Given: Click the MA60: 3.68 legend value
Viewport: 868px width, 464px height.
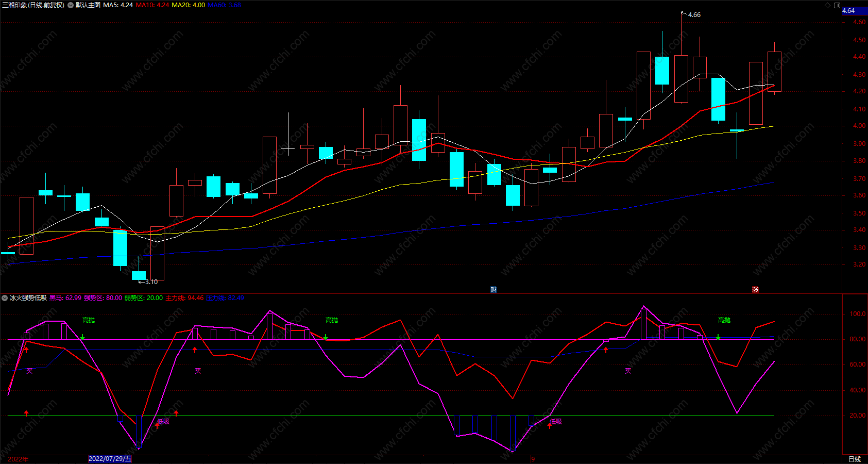Looking at the screenshot, I should tap(225, 5).
